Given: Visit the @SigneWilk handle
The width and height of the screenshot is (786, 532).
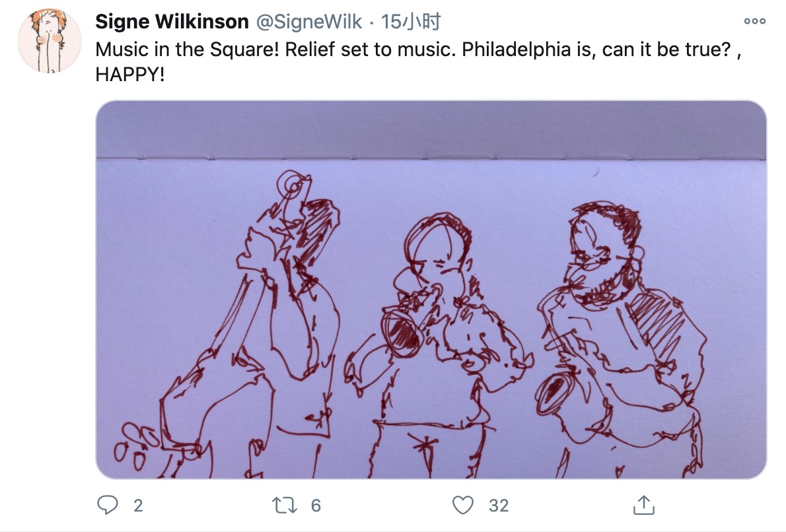Looking at the screenshot, I should tap(309, 22).
